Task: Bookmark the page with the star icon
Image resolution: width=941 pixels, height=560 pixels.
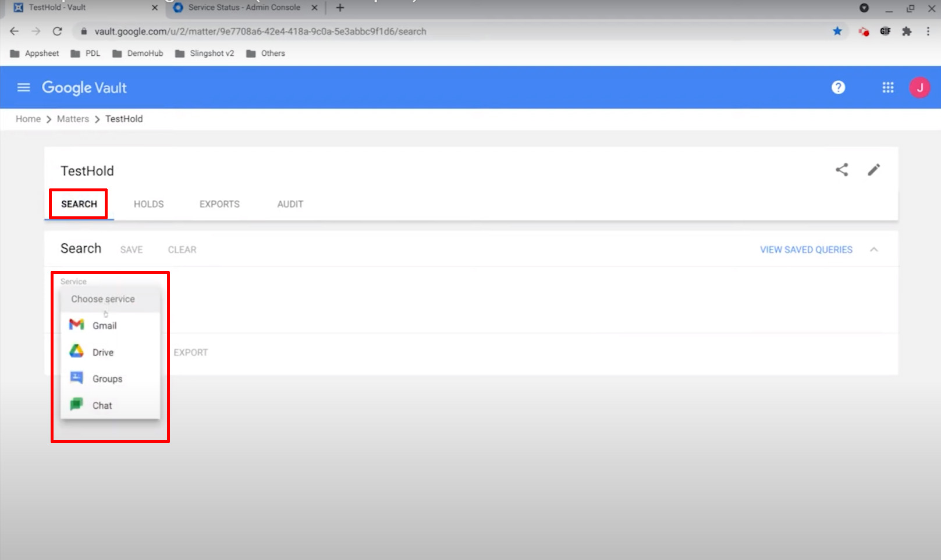Action: [x=837, y=31]
